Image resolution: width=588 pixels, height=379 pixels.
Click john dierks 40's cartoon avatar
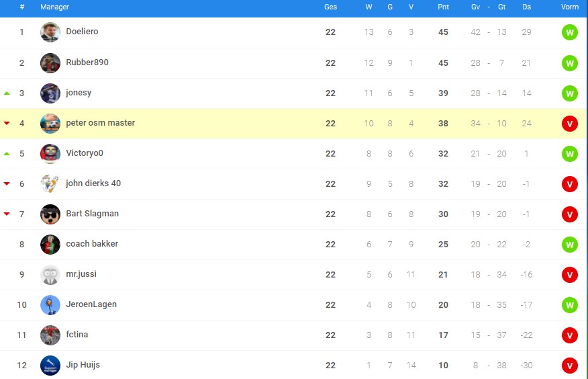tap(50, 184)
